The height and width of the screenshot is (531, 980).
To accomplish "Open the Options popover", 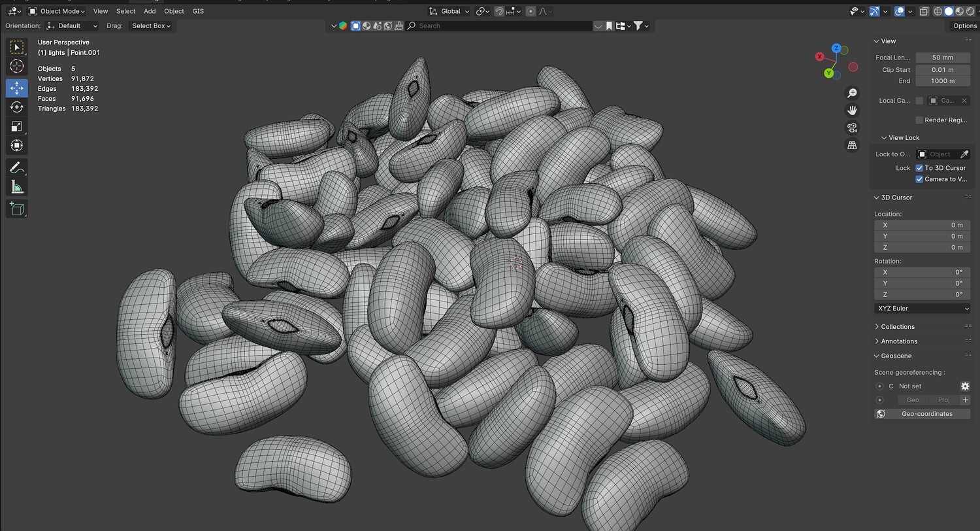I will pyautogui.click(x=964, y=26).
